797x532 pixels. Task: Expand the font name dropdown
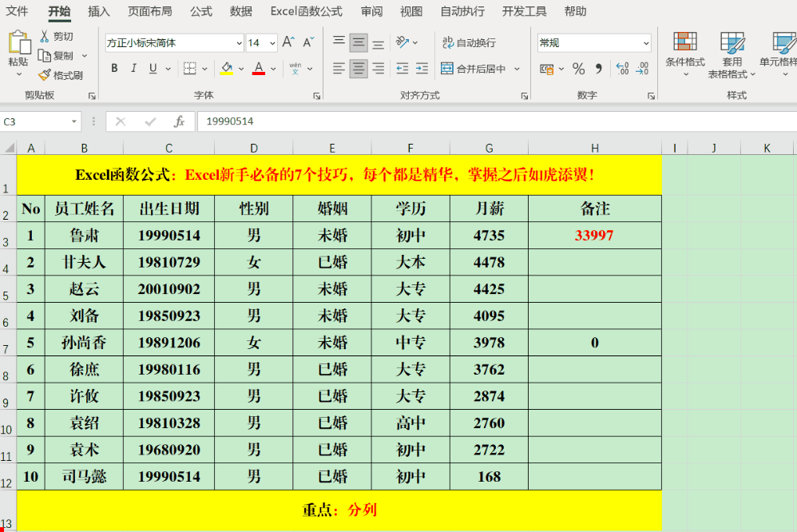tap(239, 43)
